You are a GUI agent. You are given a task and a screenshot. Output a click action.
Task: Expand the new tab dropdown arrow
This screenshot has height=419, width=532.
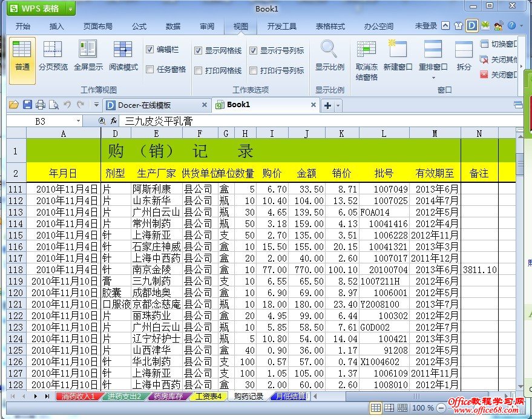point(338,105)
